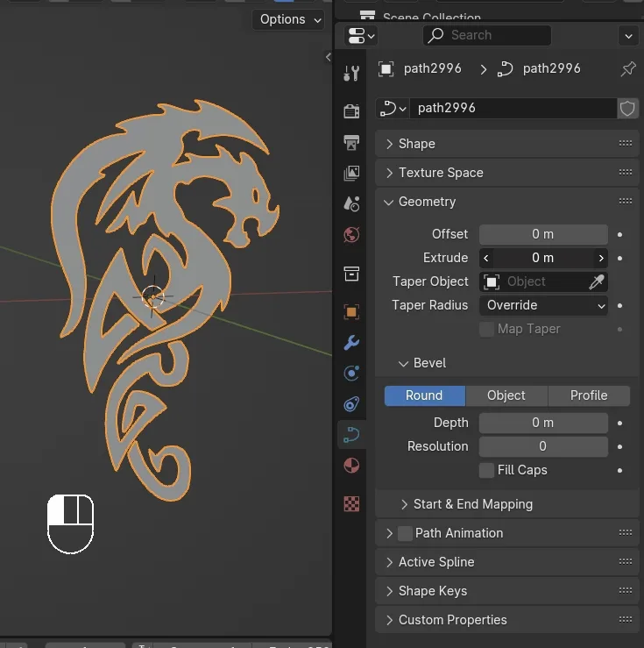Animate Offset property dot
The width and height of the screenshot is (644, 648).
[619, 235]
